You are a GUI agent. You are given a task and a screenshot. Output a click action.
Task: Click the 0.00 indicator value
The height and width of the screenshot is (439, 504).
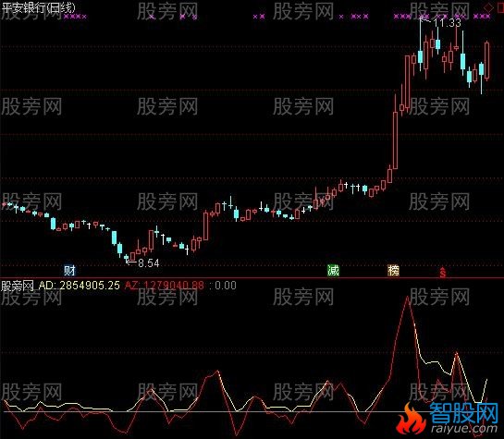point(226,286)
